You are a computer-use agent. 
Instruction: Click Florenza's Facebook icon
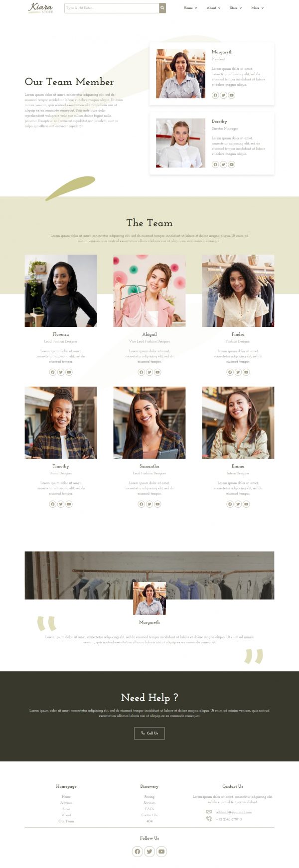[53, 372]
